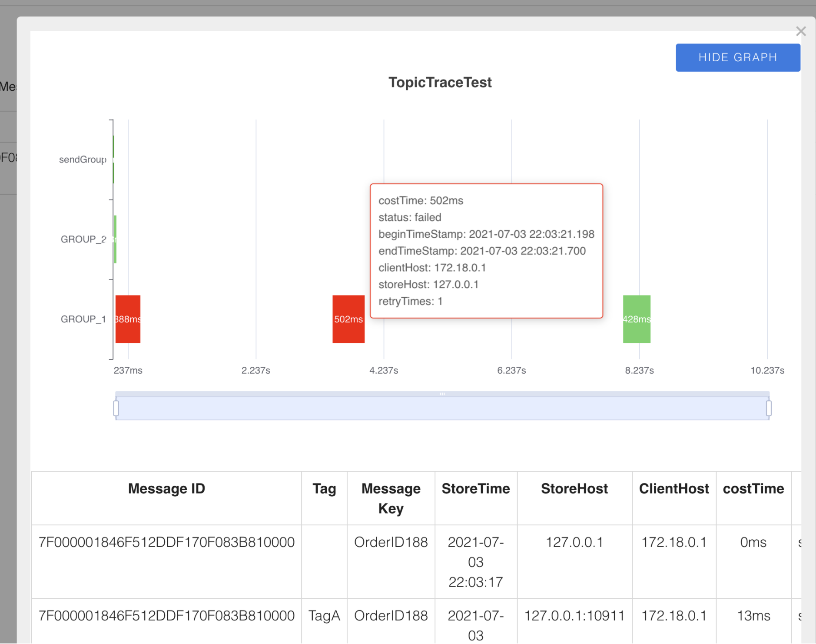This screenshot has width=816, height=644.
Task: Select the red 502ms bar in GROUP_1
Action: pos(348,319)
